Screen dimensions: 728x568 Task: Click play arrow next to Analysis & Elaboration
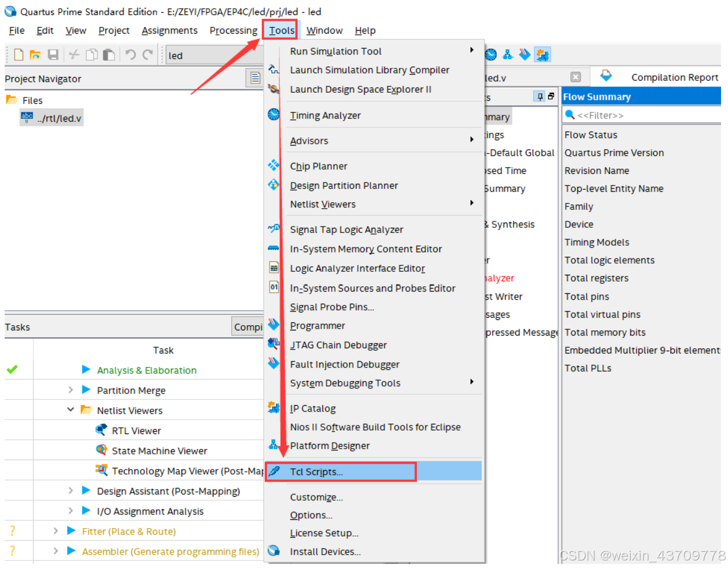(86, 369)
